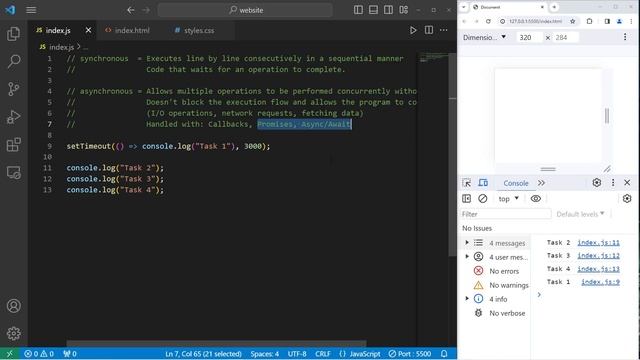Screen dimensions: 640x360
Task: Split the editor to the right
Action: (429, 30)
